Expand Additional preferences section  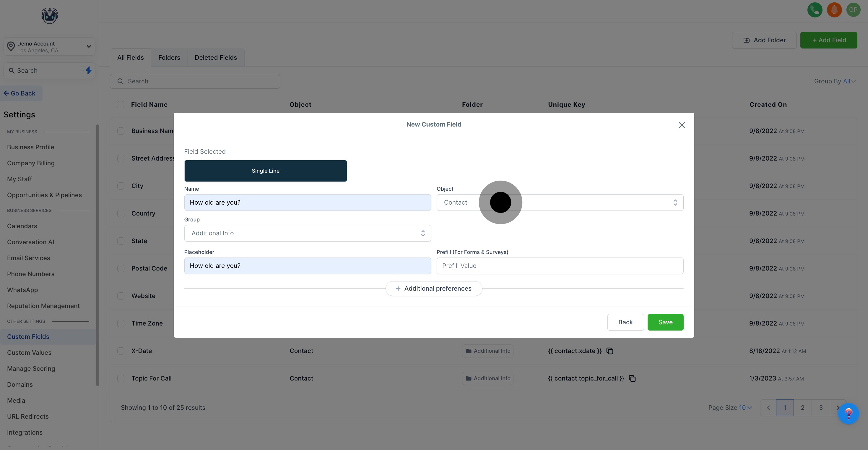point(434,289)
